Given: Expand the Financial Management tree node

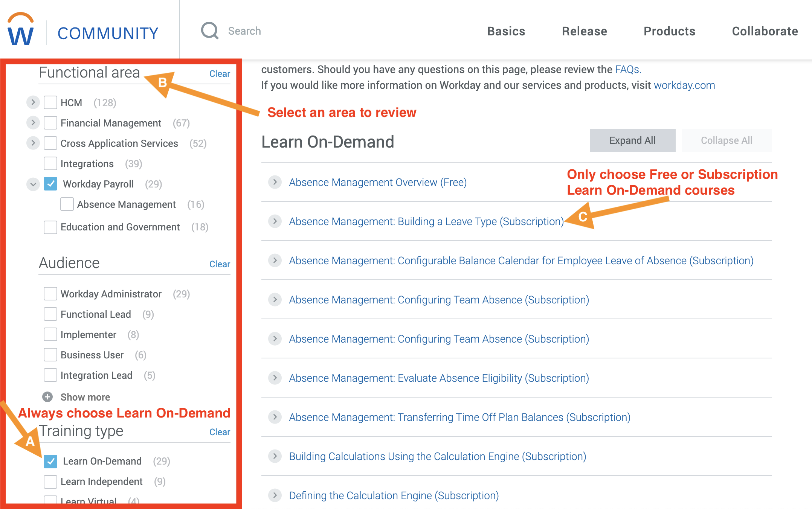Looking at the screenshot, I should (x=33, y=122).
